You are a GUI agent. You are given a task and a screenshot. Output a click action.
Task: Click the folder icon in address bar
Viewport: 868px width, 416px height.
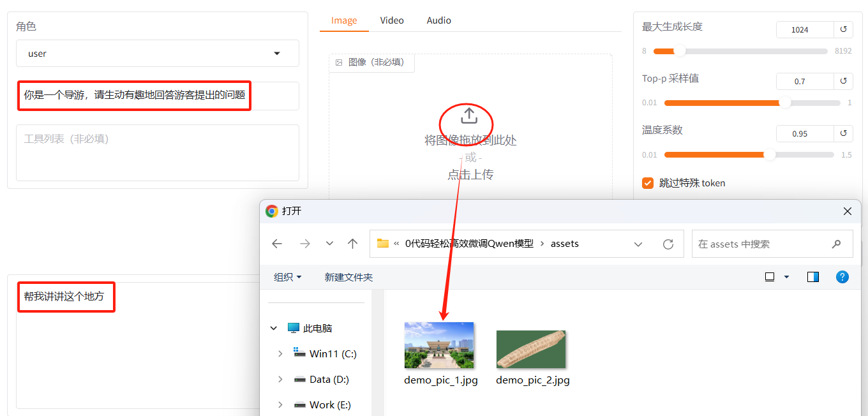(x=383, y=243)
